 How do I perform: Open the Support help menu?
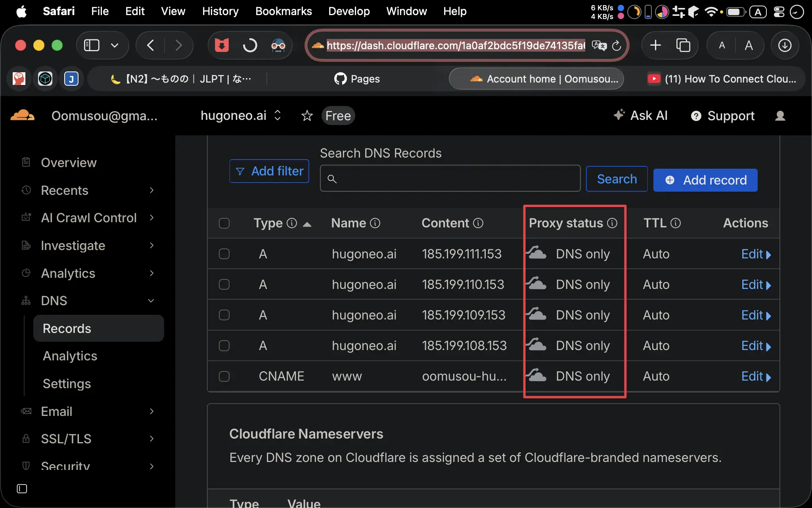click(723, 116)
